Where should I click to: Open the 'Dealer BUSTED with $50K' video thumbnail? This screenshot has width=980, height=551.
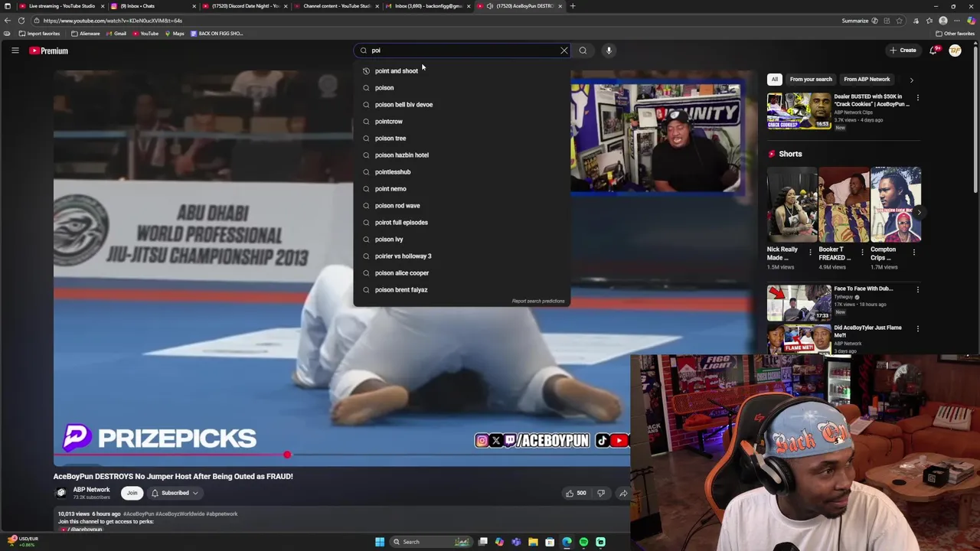pos(799,111)
